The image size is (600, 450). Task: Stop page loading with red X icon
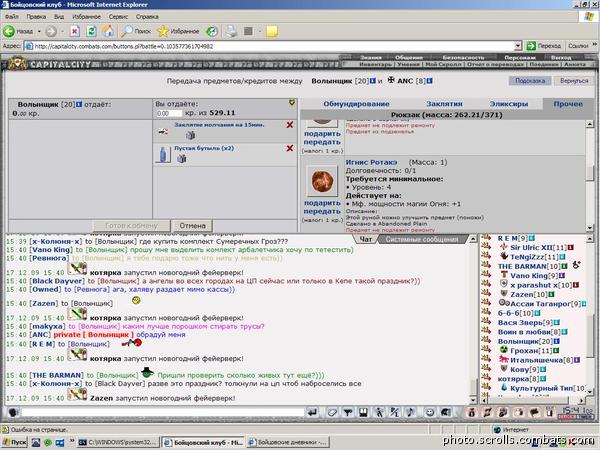click(x=75, y=31)
